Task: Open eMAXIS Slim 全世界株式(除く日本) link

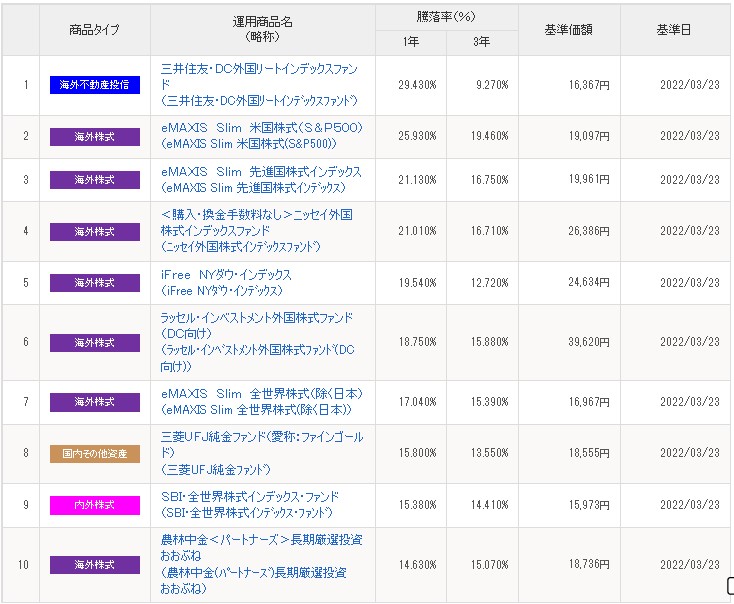Action: click(x=262, y=402)
